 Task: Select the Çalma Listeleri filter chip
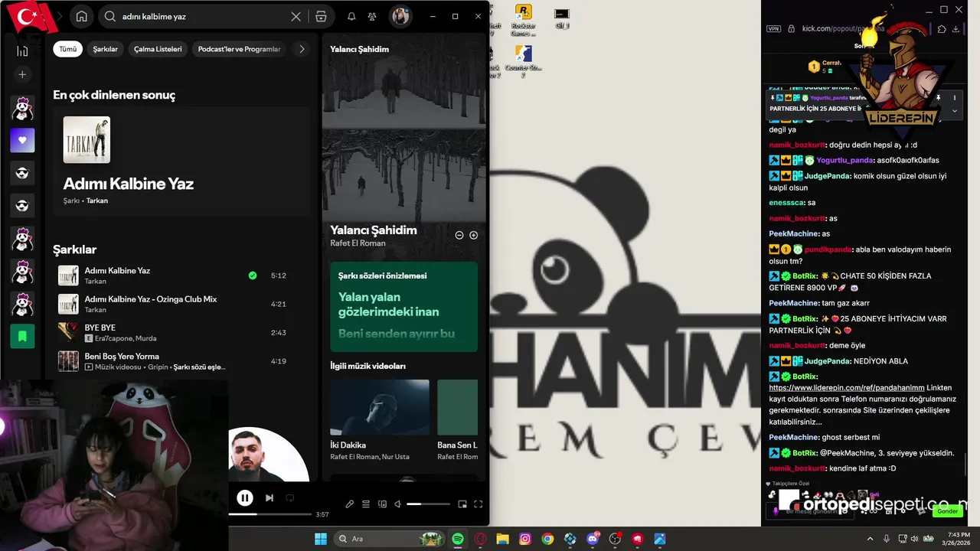[x=158, y=49]
